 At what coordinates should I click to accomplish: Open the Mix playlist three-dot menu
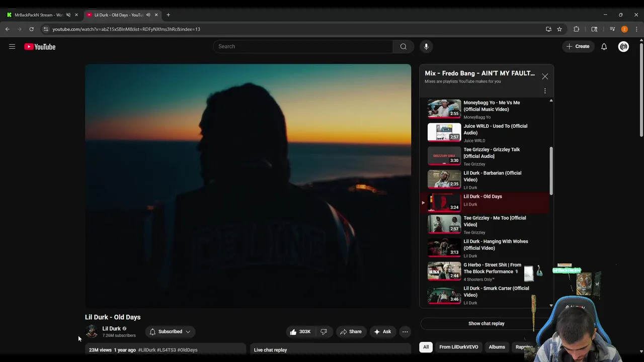(x=545, y=91)
